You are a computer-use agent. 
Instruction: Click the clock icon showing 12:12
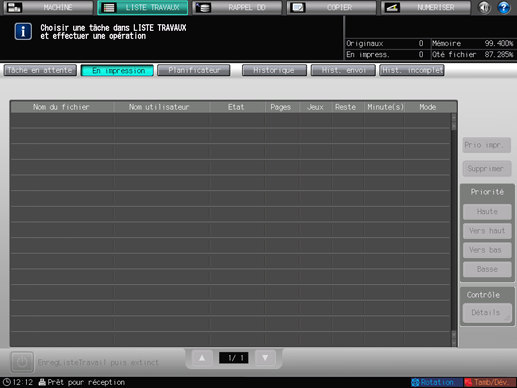(7, 382)
